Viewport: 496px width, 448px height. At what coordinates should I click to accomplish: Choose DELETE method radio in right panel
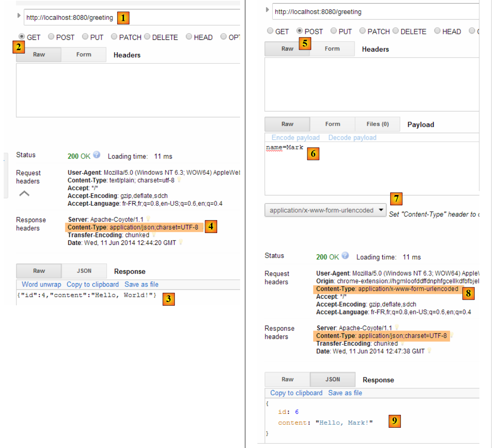(x=396, y=31)
